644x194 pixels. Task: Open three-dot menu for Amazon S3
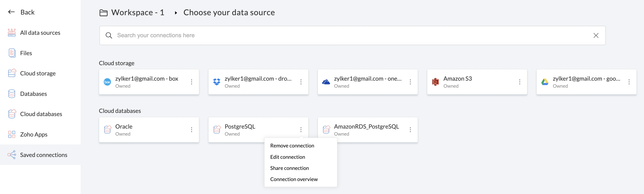coord(520,82)
